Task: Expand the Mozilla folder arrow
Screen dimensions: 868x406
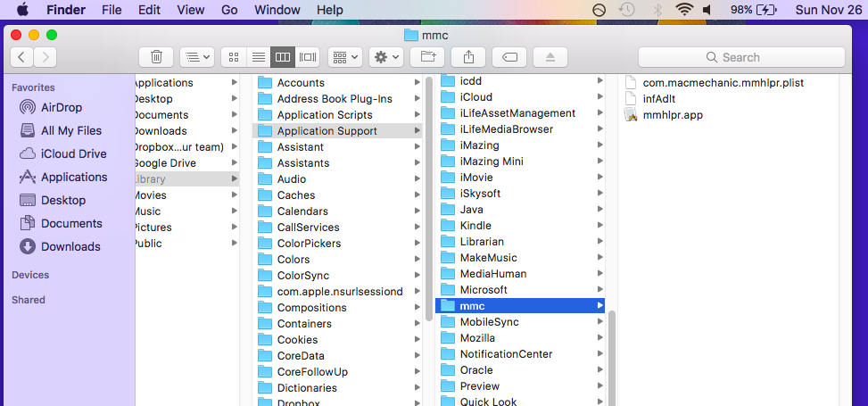Action: 600,338
